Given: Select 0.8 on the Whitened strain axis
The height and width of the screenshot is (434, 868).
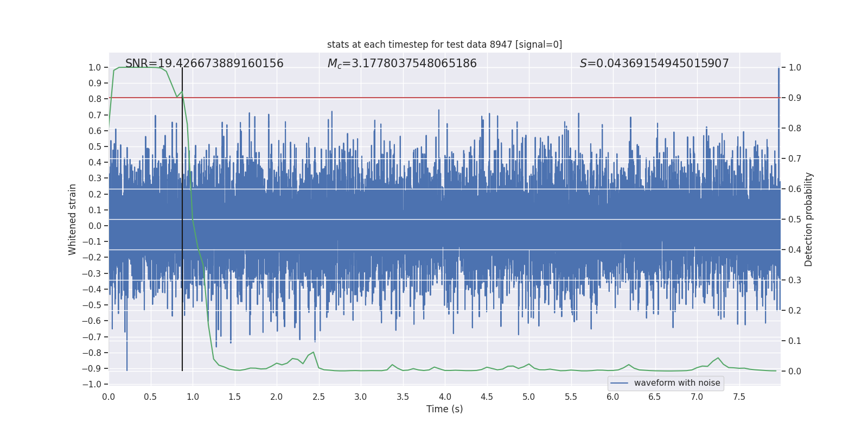Looking at the screenshot, I should 95,99.
